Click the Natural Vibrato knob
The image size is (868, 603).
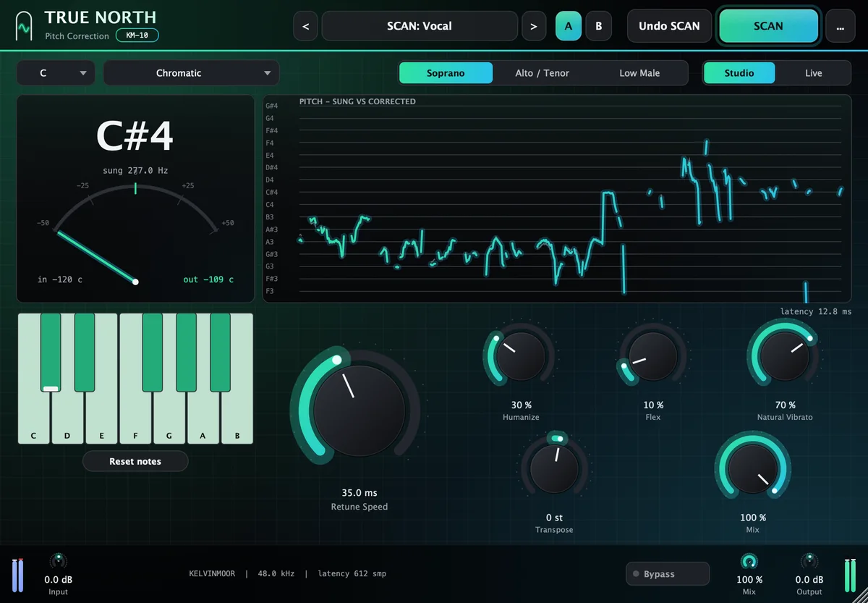pyautogui.click(x=785, y=356)
